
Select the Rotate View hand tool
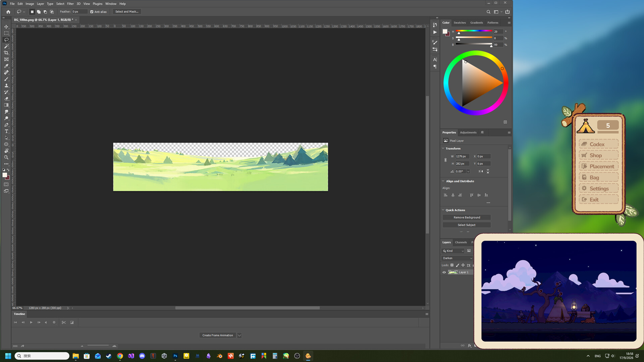point(6,151)
